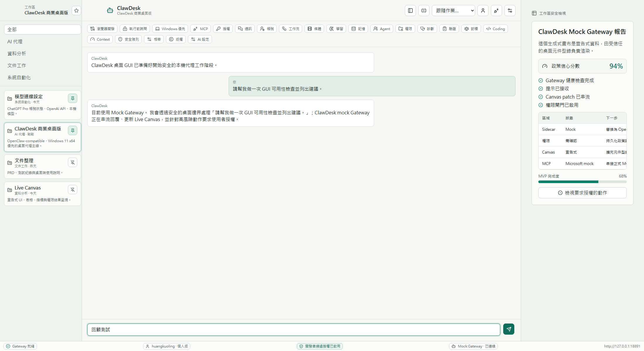The height and width of the screenshot is (351, 644).
Task: Open the sliders settings icon in header
Action: click(x=510, y=11)
